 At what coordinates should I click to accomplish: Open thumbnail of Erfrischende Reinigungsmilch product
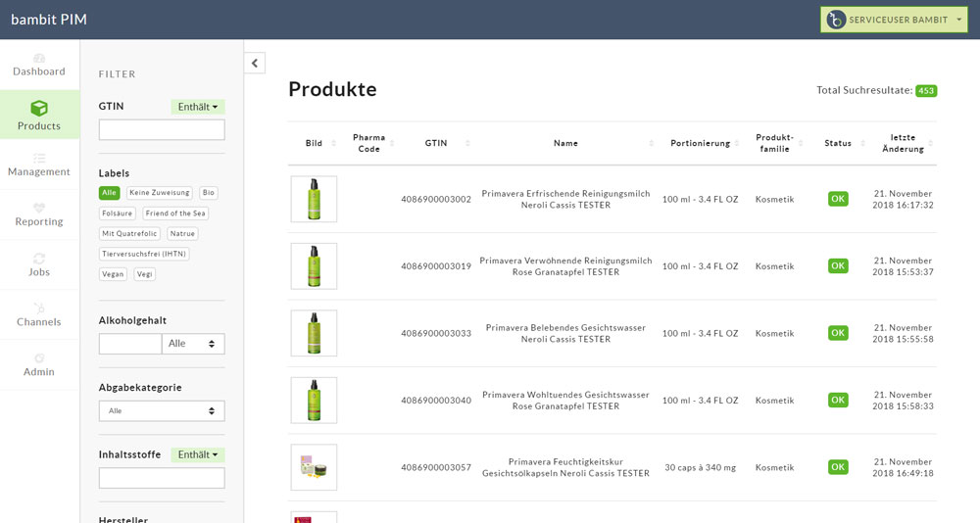(x=314, y=200)
